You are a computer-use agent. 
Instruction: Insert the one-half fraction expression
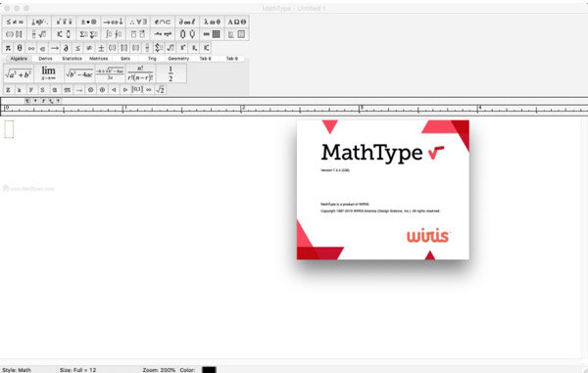pyautogui.click(x=171, y=73)
